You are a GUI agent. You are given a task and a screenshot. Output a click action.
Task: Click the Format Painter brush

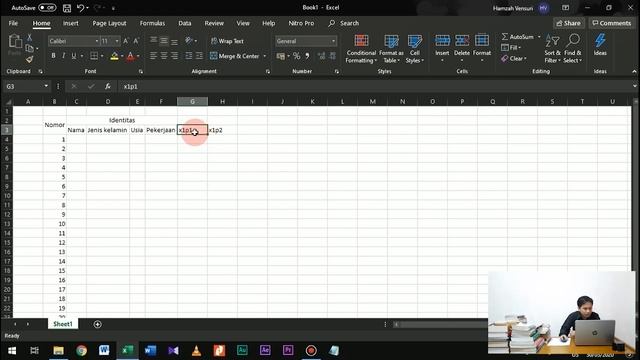29,60
